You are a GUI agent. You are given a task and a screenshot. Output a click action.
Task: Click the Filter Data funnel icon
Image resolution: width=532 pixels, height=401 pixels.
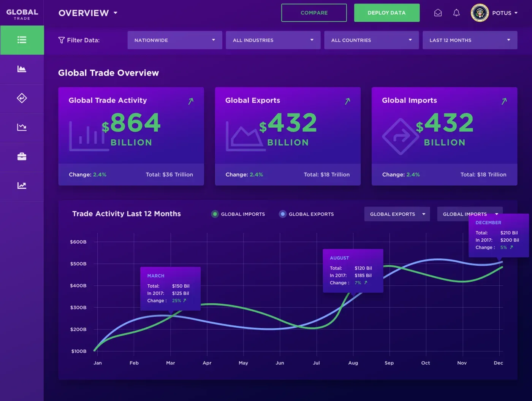[62, 40]
